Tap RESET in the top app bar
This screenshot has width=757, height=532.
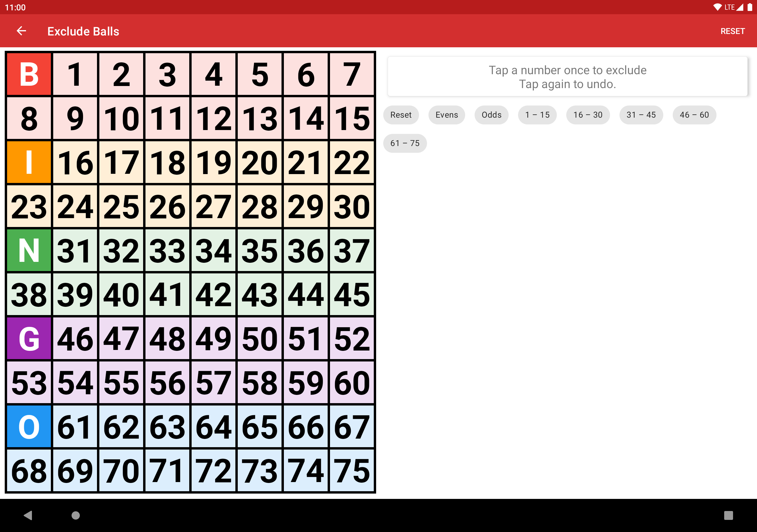point(732,31)
